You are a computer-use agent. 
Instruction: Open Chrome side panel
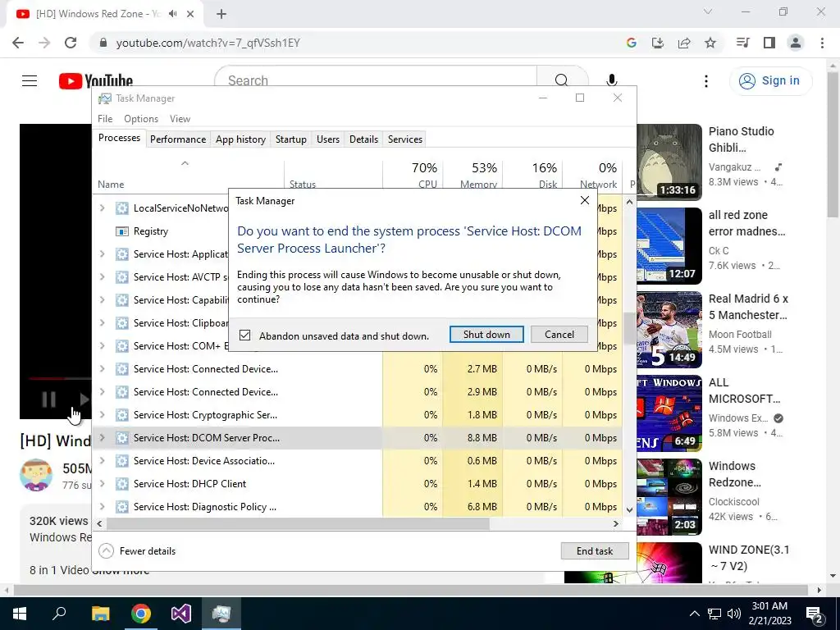coord(769,43)
